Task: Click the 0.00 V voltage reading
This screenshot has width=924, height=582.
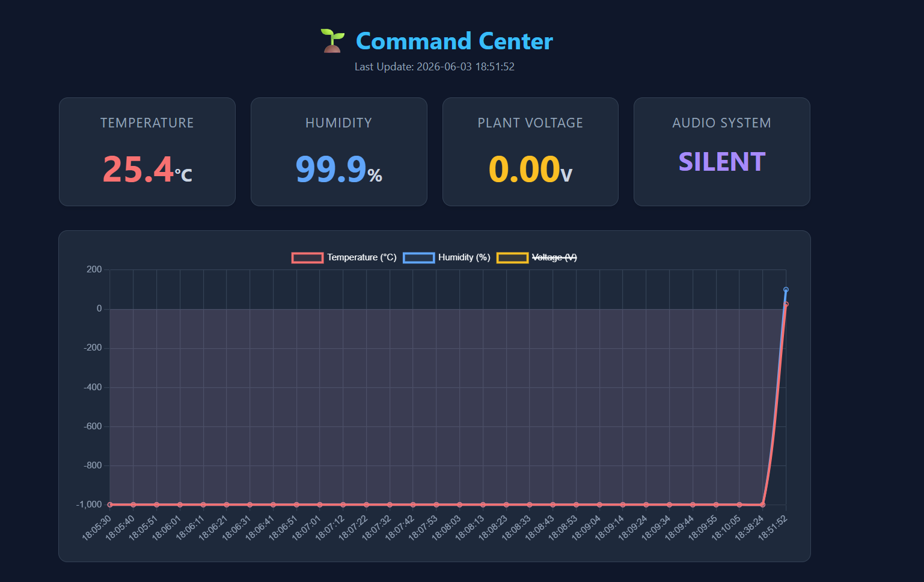Action: tap(530, 170)
